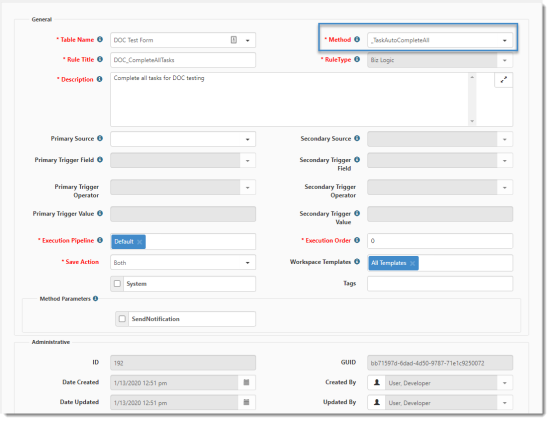Remove the All Templates tag
This screenshot has height=421, width=550.
click(x=412, y=263)
